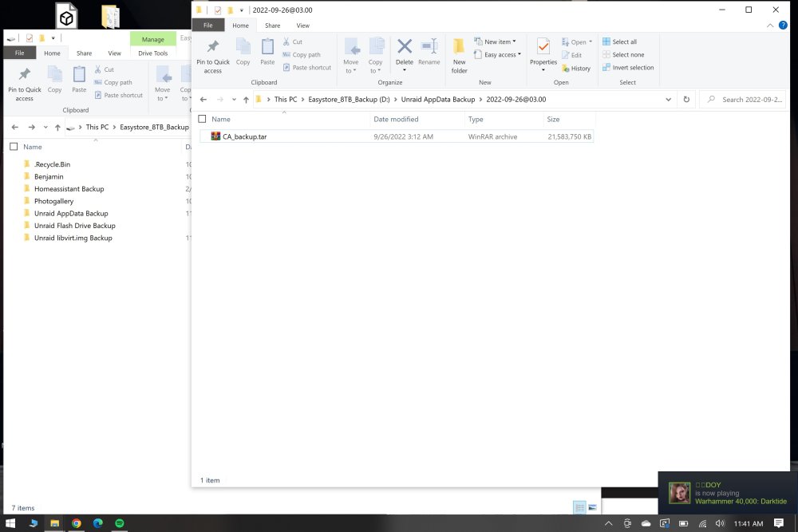798x532 pixels.
Task: Open address bar history dropdown chevron
Action: pos(668,99)
